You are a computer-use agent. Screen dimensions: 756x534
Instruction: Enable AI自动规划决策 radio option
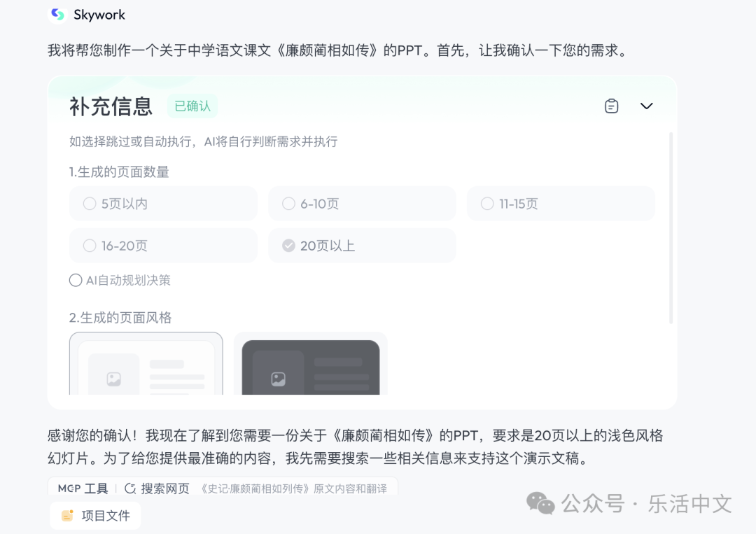[76, 281]
